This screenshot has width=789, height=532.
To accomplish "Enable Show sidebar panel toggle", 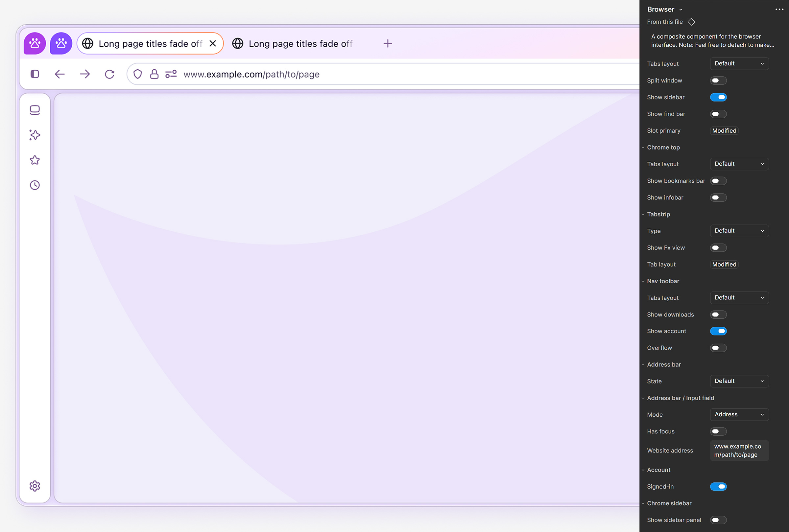I will pos(718,520).
